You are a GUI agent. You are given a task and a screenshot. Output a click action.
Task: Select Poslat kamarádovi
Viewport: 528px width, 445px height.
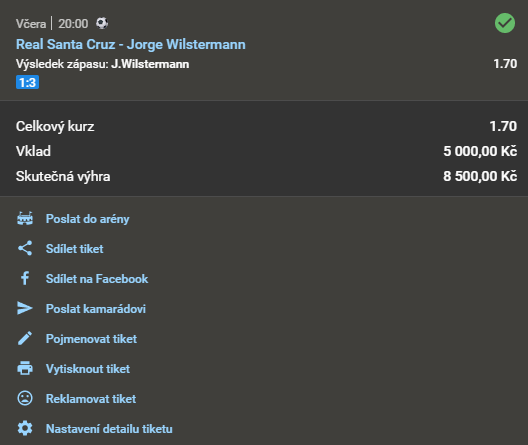click(x=96, y=309)
